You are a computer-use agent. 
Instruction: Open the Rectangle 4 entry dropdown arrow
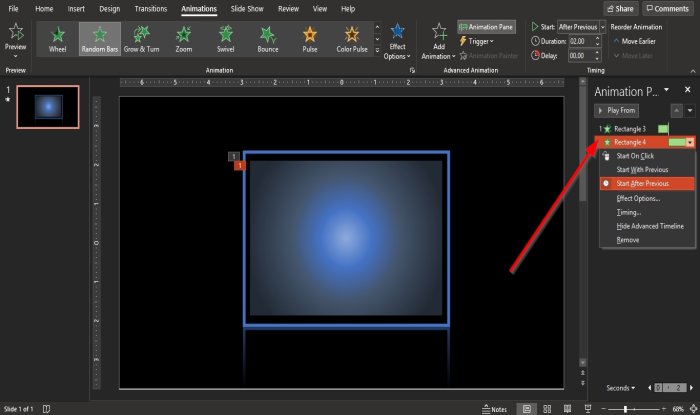tap(691, 142)
